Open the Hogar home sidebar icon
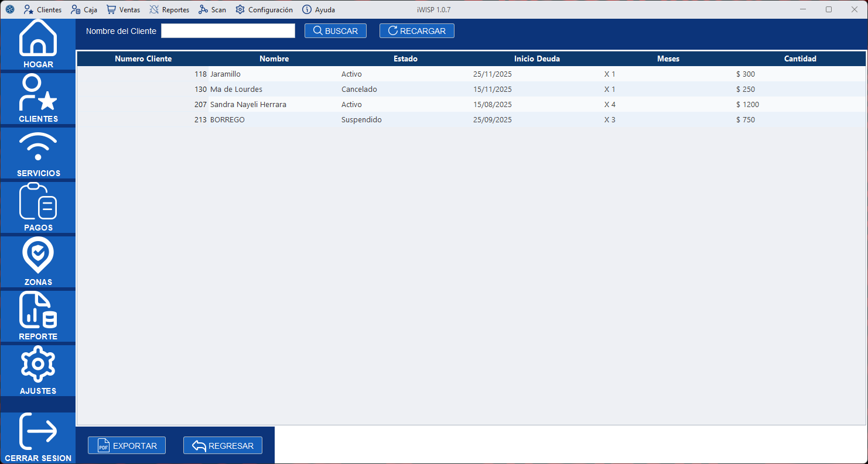 click(38, 44)
